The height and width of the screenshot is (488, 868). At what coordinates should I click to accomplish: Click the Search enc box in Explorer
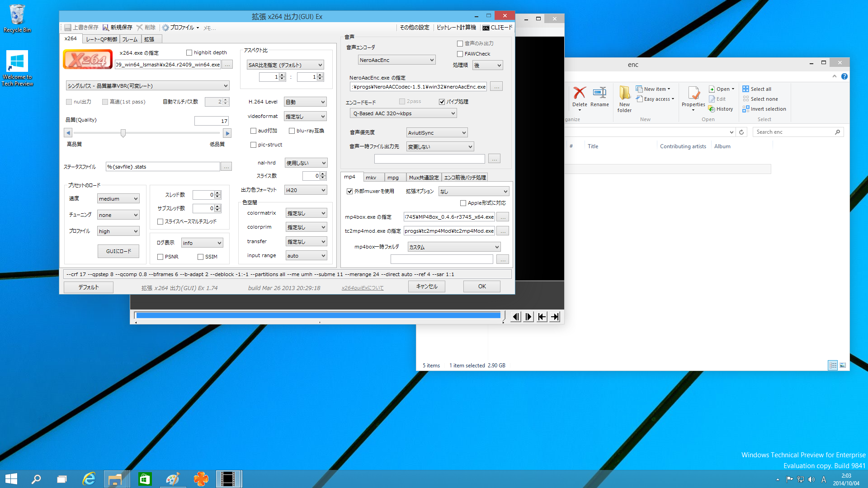point(798,132)
